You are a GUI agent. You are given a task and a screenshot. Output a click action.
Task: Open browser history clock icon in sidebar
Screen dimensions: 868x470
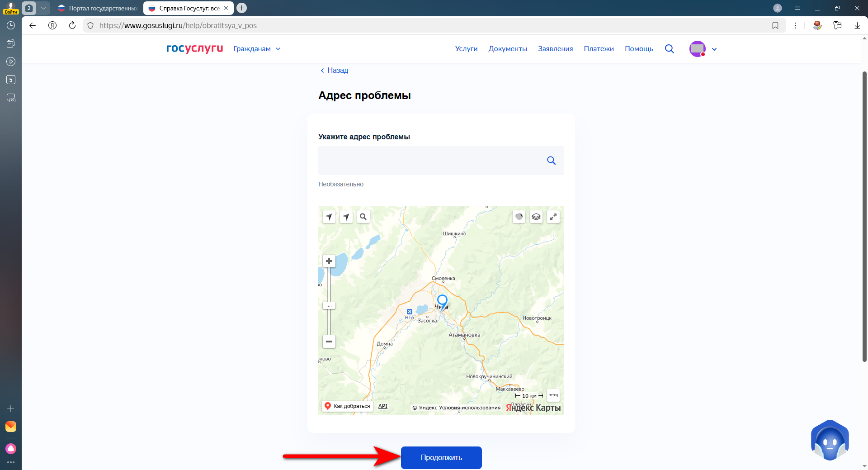pyautogui.click(x=11, y=25)
